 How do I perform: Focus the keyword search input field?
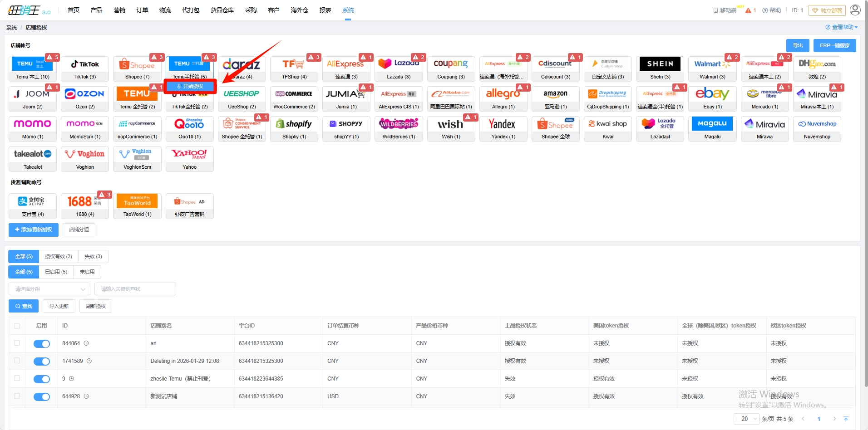click(135, 289)
